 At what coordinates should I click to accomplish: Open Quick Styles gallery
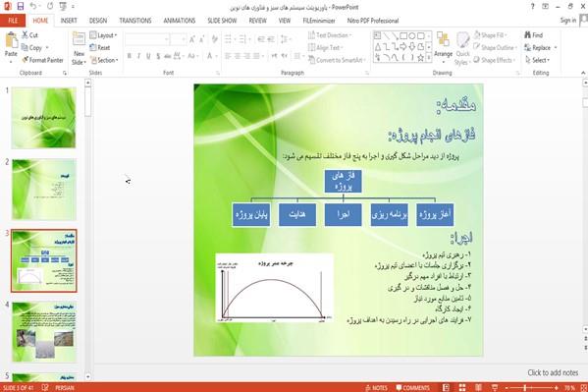462,49
